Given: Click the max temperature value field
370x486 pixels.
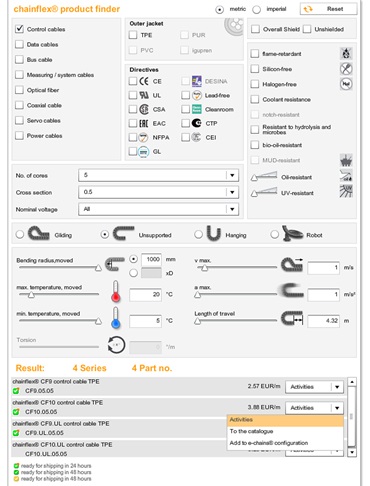Looking at the screenshot, I should click(x=146, y=295).
